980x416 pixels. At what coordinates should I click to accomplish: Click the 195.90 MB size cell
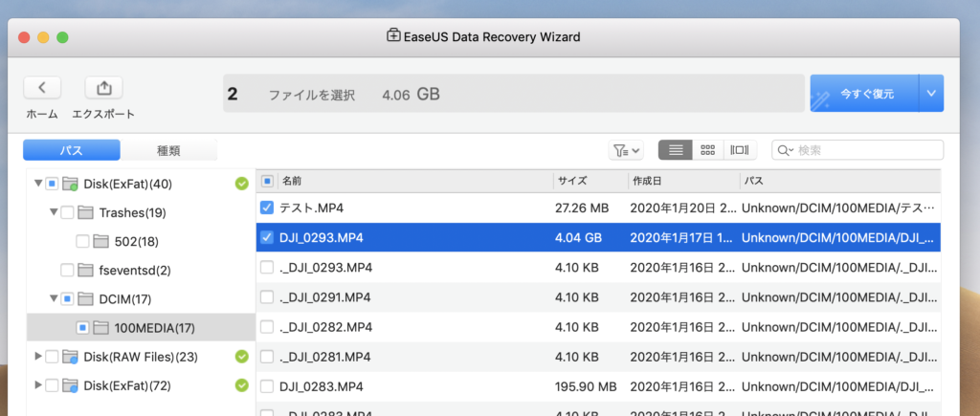coord(586,386)
